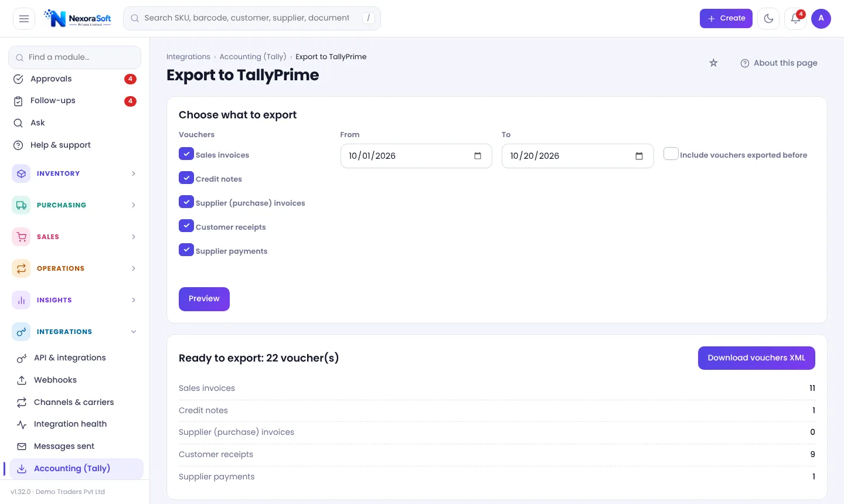The height and width of the screenshot is (504, 844).
Task: Uncheck the Sales invoices checkbox
Action: 186,154
